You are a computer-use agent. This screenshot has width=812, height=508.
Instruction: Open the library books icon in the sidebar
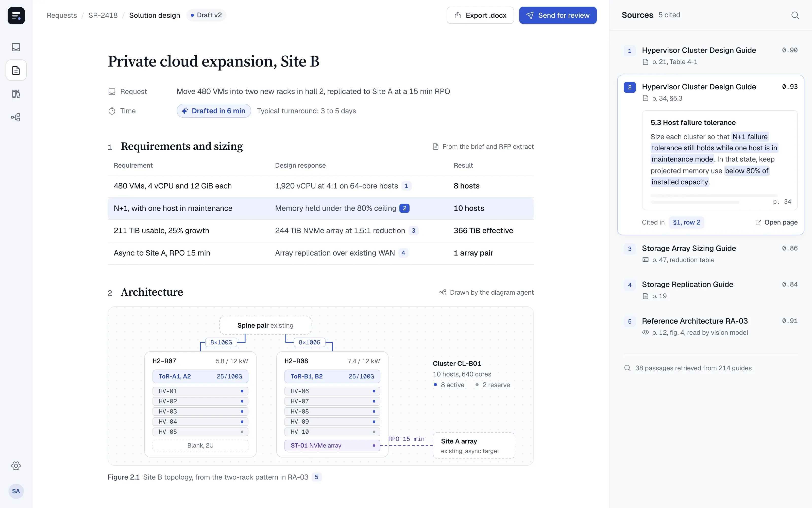click(16, 94)
